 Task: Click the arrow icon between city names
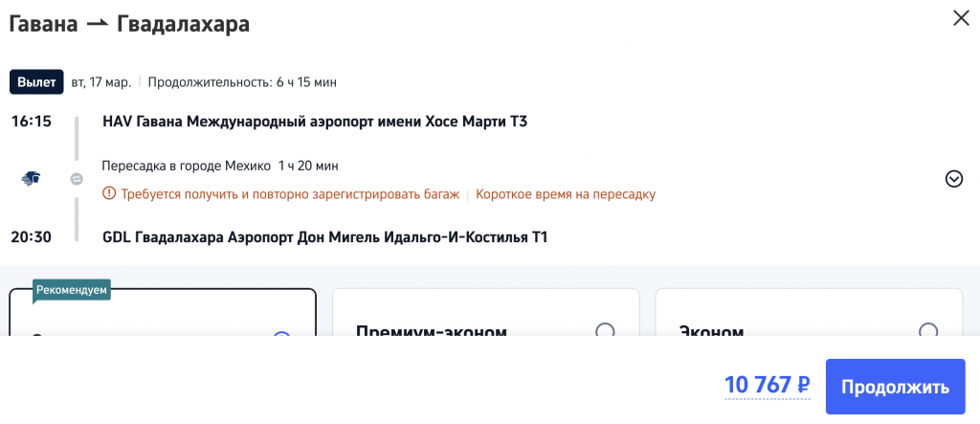pos(98,25)
